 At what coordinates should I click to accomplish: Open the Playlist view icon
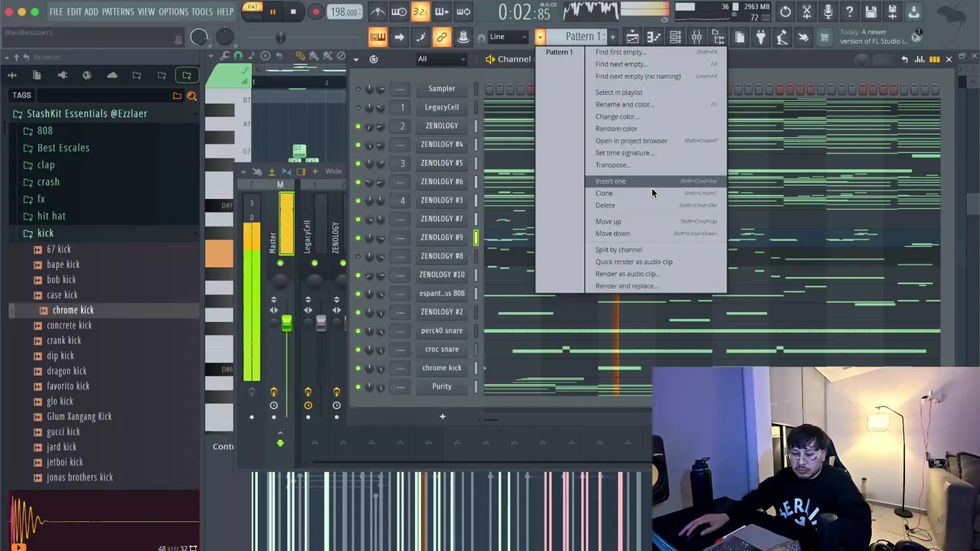click(632, 37)
